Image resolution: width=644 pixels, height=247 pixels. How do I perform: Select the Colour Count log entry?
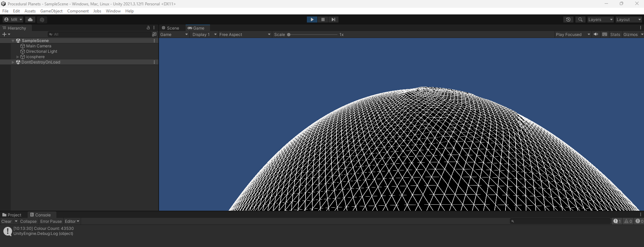(x=322, y=231)
